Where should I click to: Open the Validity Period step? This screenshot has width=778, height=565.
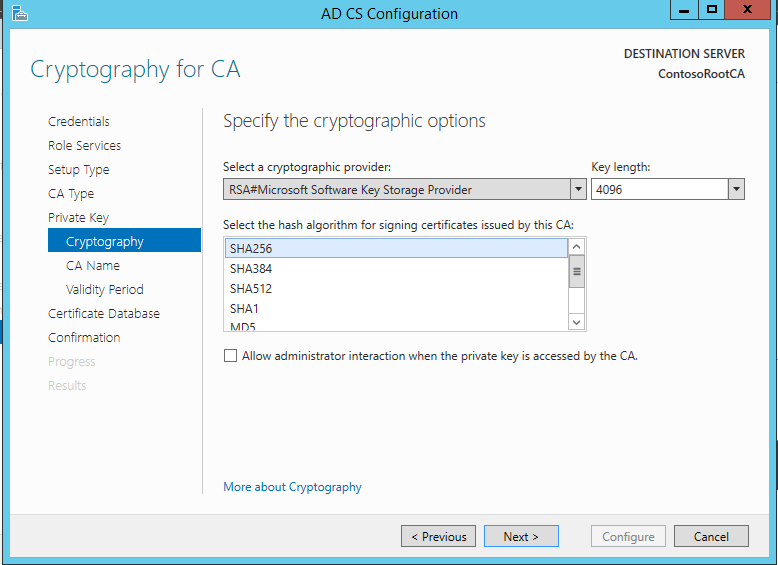105,289
